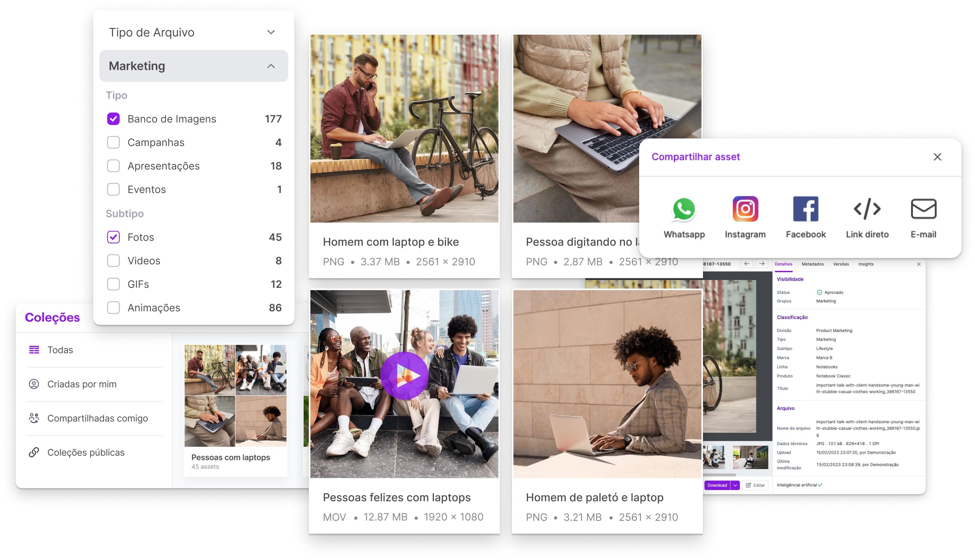Click the Facebook share icon
The image size is (975, 560).
click(805, 209)
